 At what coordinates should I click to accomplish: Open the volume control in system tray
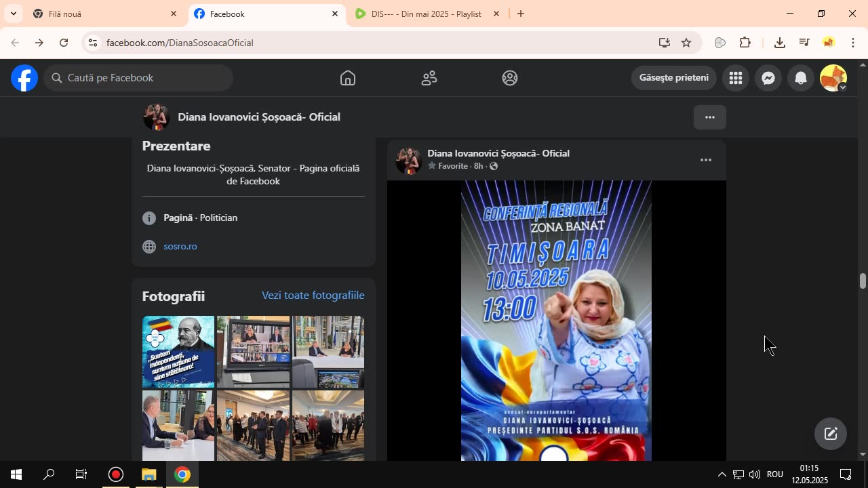point(754,474)
